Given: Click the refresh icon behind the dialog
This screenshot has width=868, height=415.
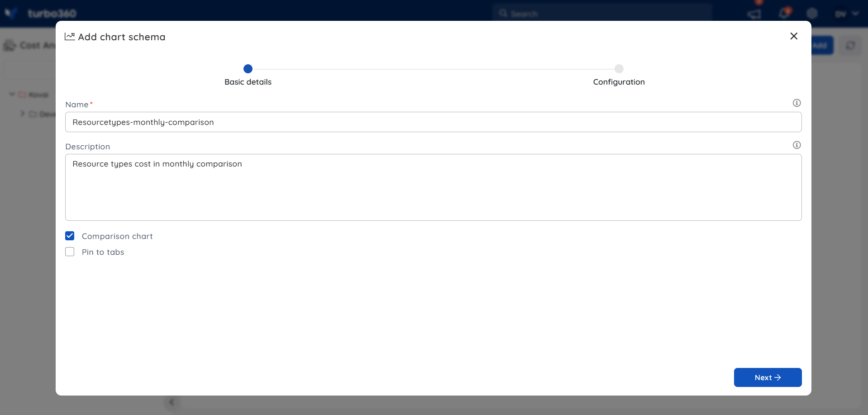Looking at the screenshot, I should click(851, 45).
